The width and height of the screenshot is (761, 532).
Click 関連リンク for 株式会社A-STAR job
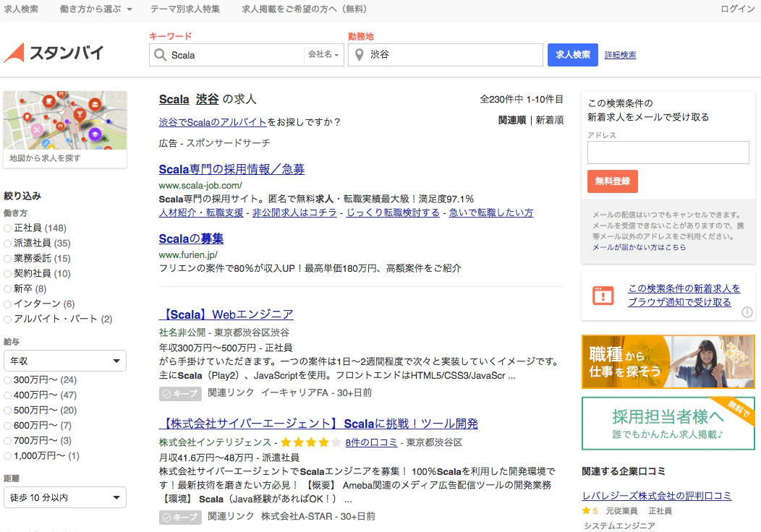(x=231, y=517)
